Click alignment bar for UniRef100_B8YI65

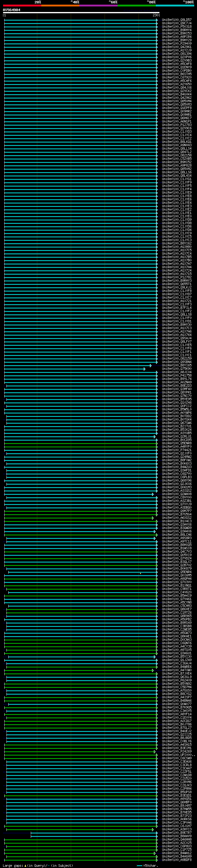coord(78,365)
